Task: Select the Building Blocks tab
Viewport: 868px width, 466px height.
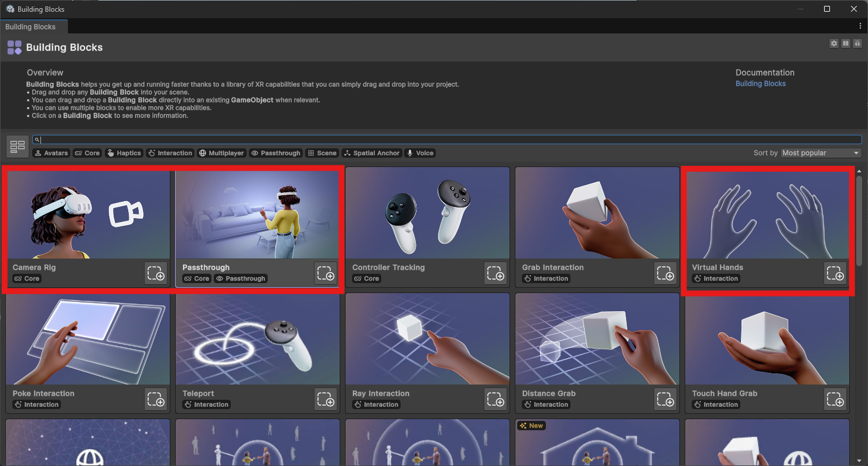Action: click(x=34, y=26)
